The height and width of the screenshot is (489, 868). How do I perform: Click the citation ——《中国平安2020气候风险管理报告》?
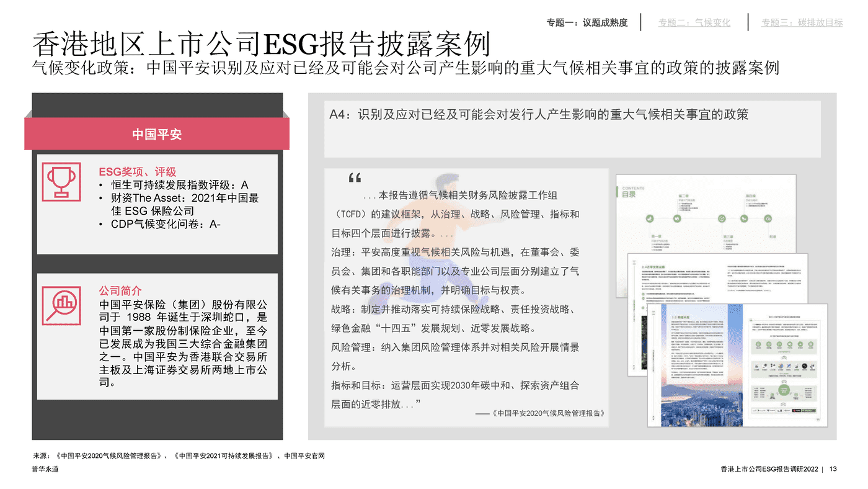click(539, 413)
